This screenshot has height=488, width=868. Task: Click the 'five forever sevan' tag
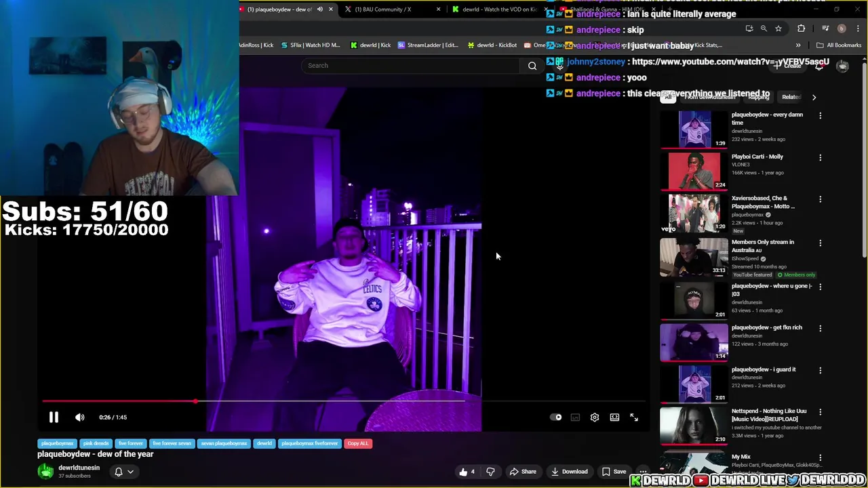(x=172, y=443)
